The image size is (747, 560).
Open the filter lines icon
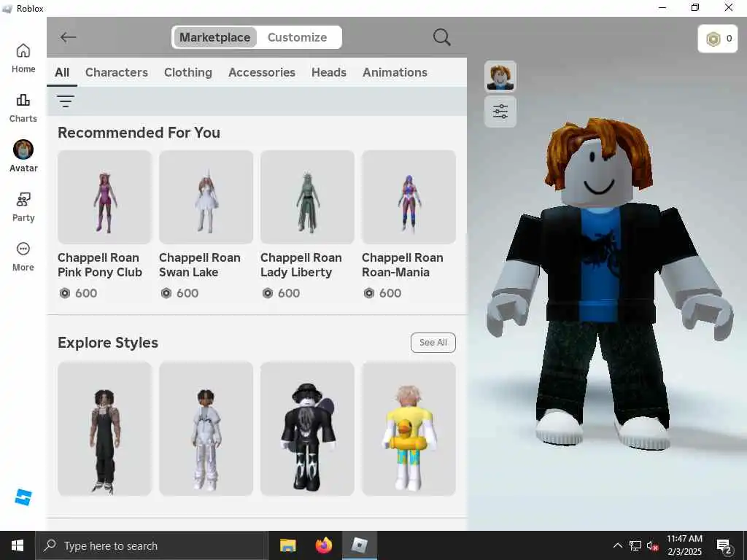[x=65, y=101]
